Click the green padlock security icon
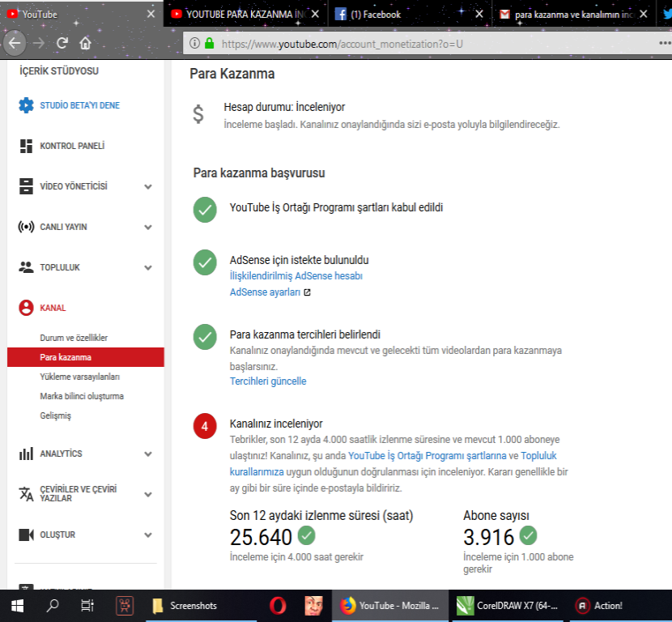 click(209, 43)
